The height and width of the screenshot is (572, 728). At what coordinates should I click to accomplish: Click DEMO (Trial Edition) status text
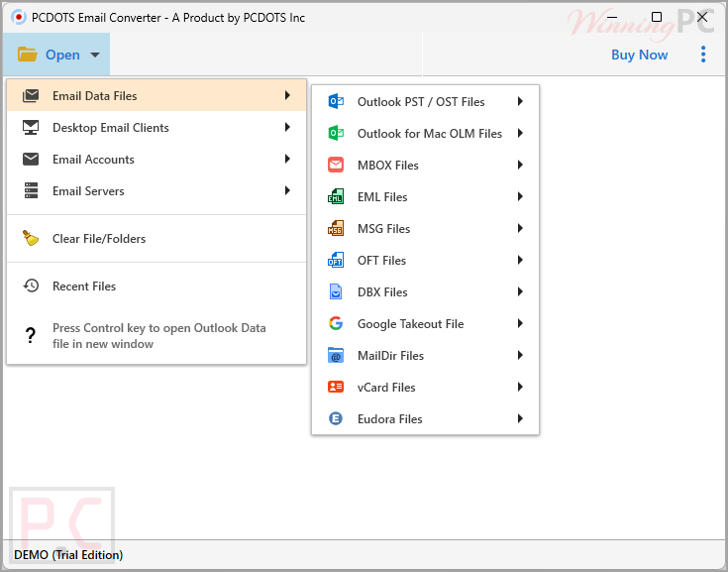coord(68,555)
